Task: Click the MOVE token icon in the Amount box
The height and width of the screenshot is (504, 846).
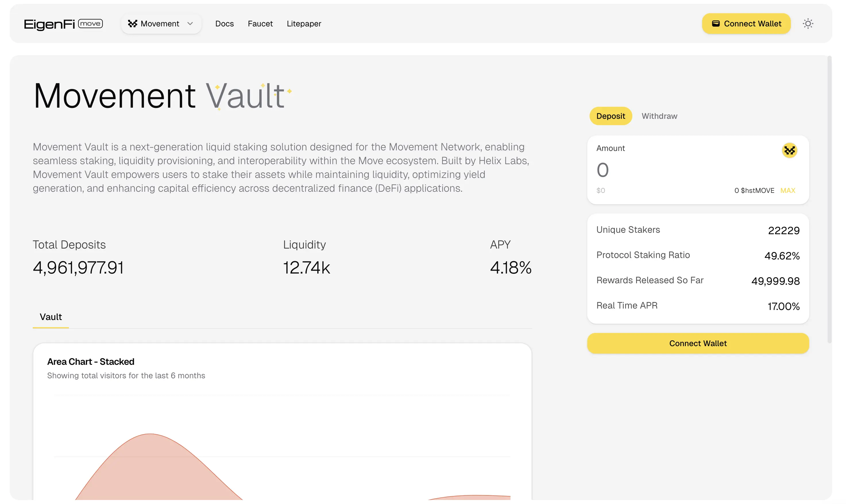Action: pos(789,150)
